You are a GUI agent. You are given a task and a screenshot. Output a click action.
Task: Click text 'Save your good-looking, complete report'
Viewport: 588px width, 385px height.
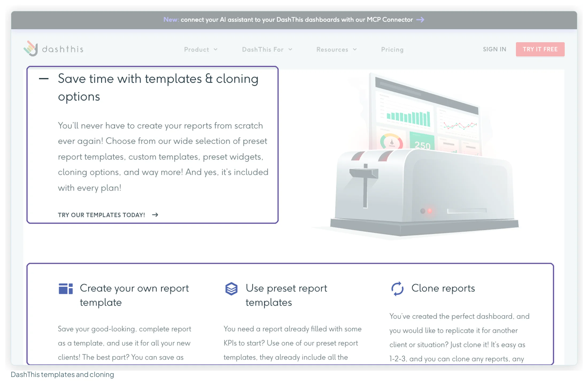(x=125, y=329)
